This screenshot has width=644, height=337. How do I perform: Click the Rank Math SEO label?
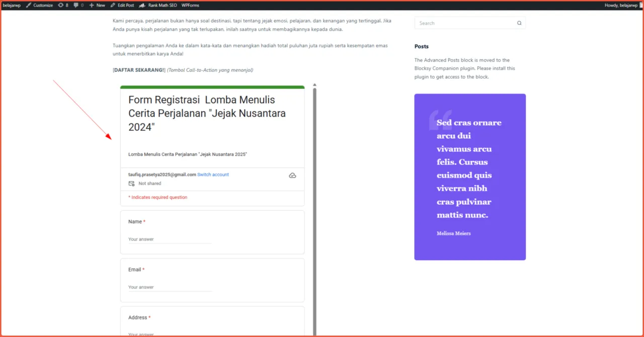pos(163,5)
